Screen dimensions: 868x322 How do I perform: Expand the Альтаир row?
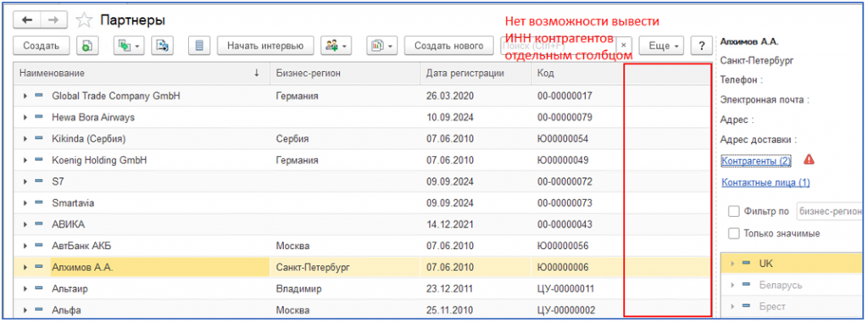pyautogui.click(x=25, y=289)
